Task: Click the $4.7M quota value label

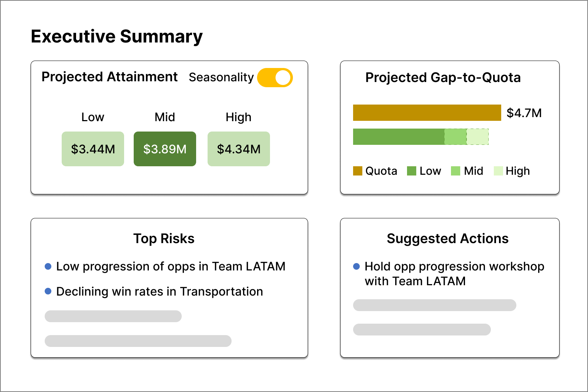Action: click(x=524, y=113)
